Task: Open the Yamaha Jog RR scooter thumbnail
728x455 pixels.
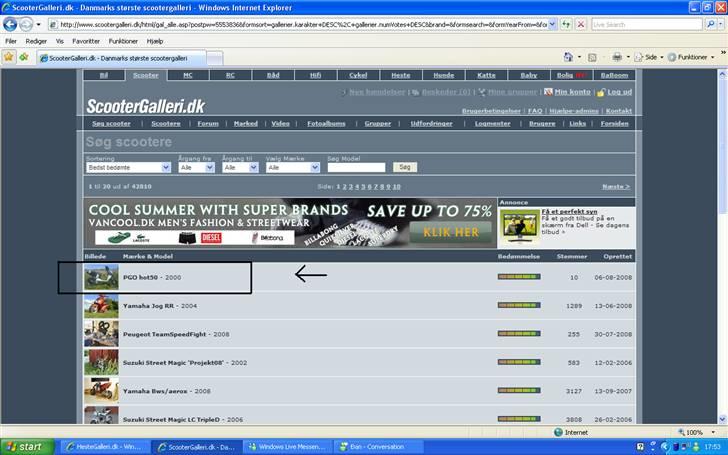Action: (x=98, y=305)
